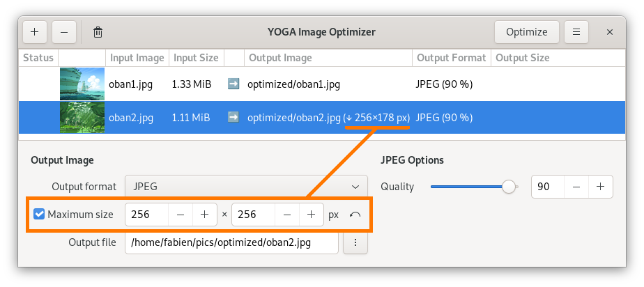Expand the Output format JPEG dropdown
This screenshot has height=287, width=644.
(245, 187)
